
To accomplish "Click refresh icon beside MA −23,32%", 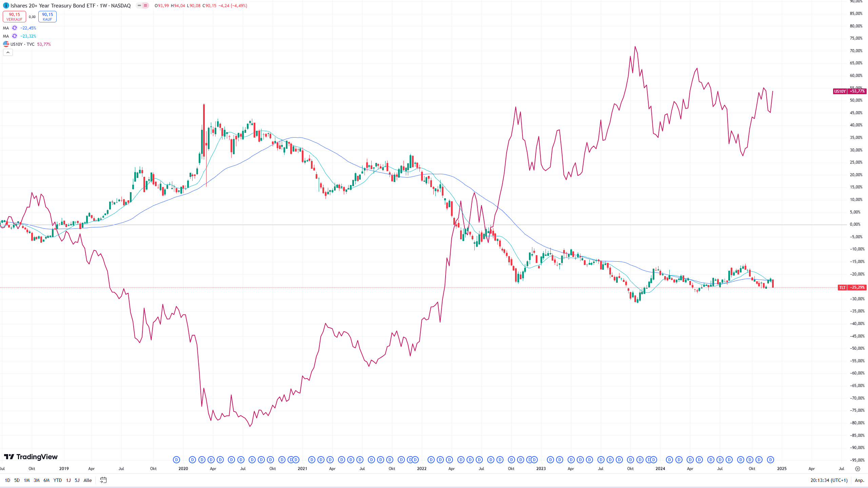I will (x=15, y=36).
